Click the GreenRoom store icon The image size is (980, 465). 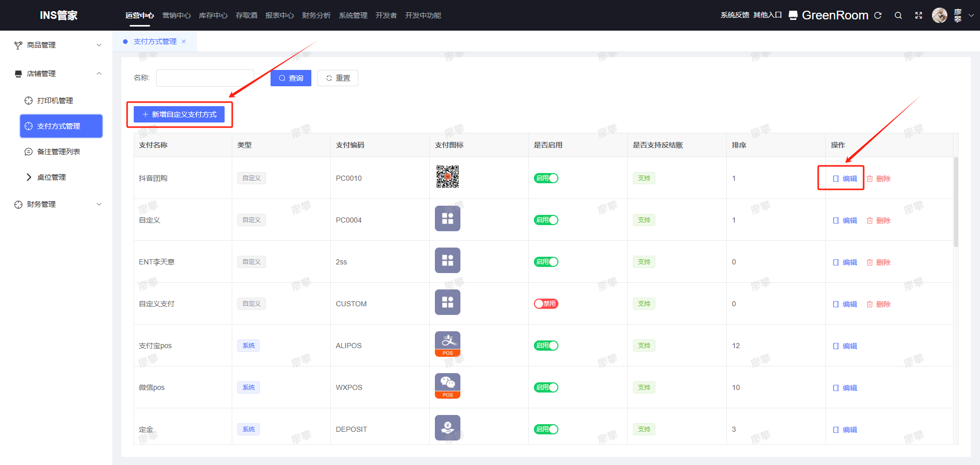click(x=793, y=15)
